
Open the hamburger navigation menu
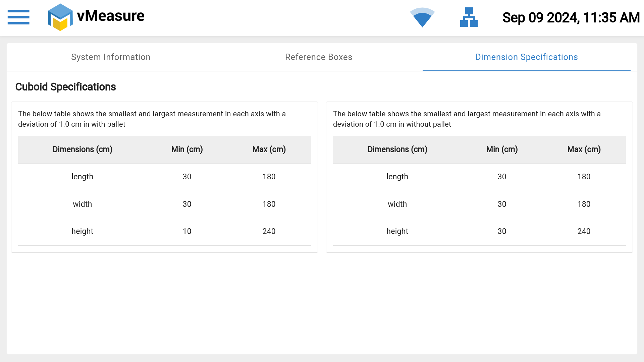point(18,17)
